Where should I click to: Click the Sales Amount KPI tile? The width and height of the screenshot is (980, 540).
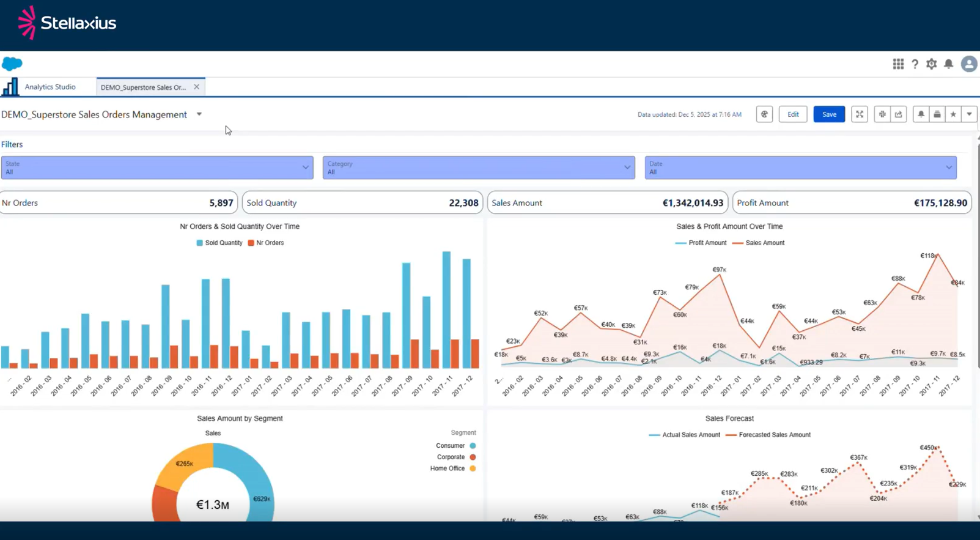pos(607,203)
